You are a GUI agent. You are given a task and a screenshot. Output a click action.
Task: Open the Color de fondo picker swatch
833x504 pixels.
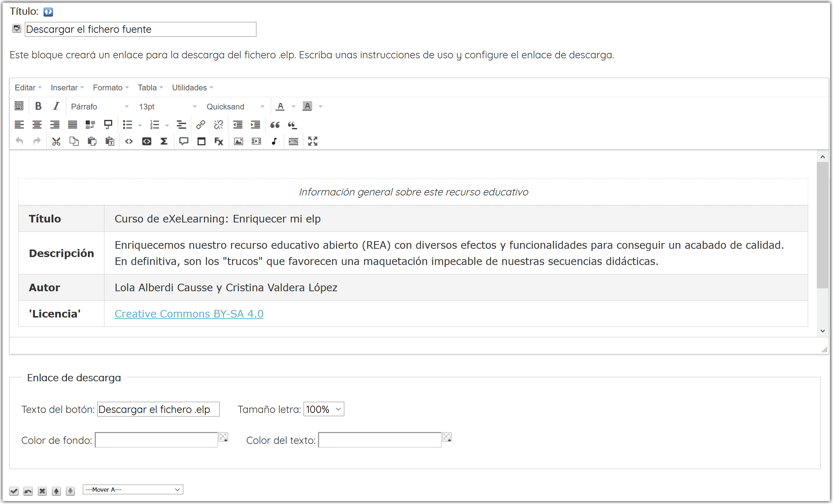(224, 438)
